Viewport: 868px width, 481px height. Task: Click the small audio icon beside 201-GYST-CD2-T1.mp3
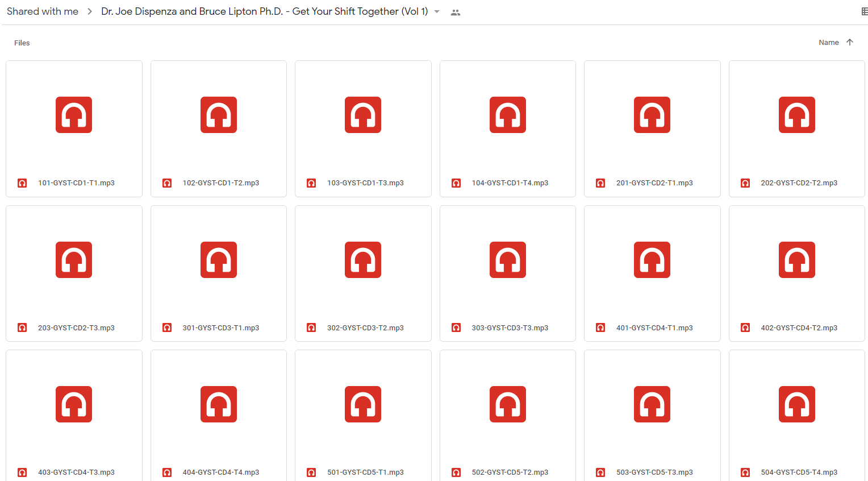pos(600,183)
